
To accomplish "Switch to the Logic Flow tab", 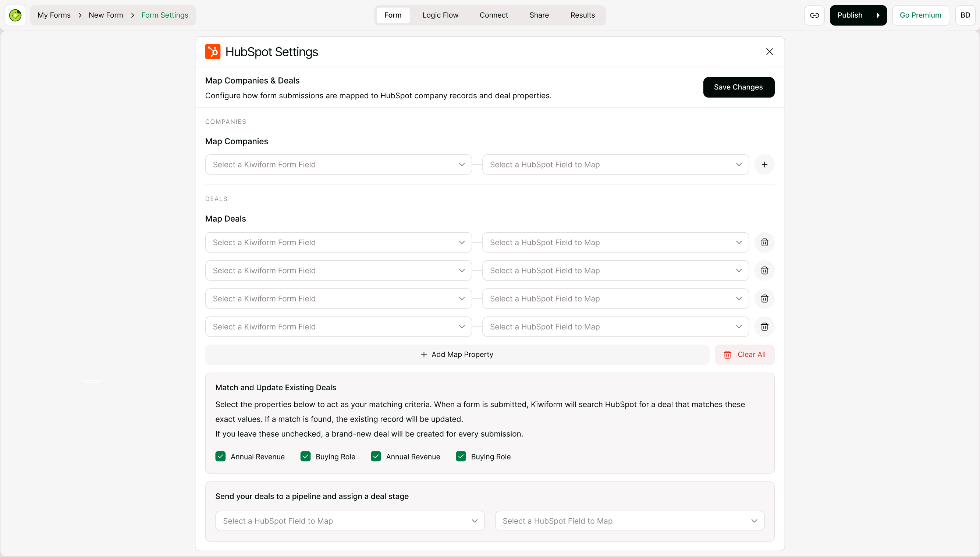I will pos(440,15).
